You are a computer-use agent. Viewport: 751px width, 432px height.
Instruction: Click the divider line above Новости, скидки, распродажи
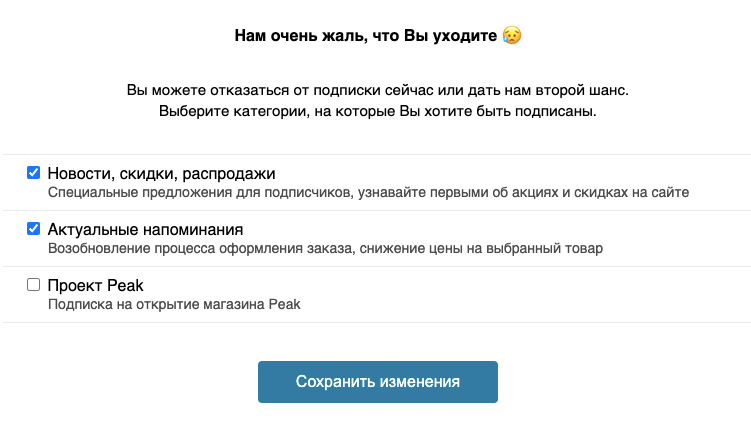(377, 154)
